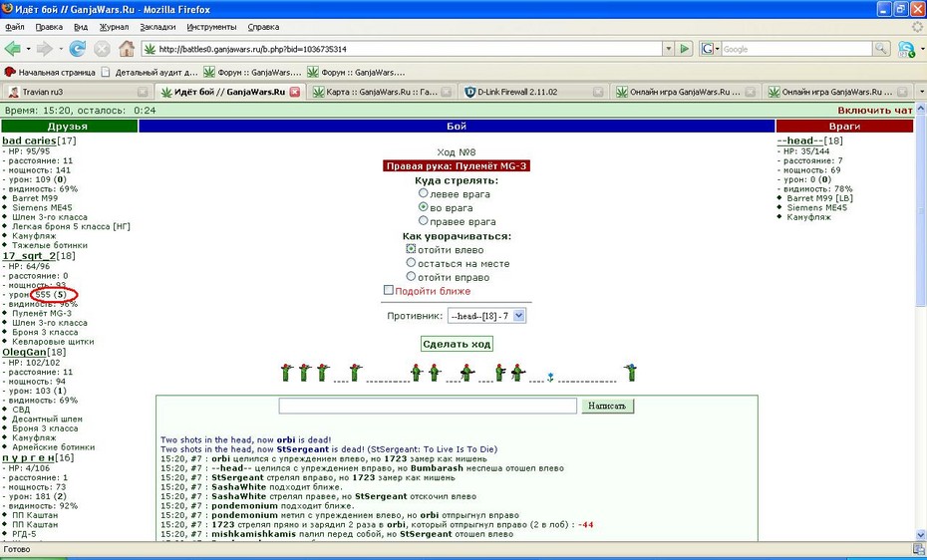Choose отойти вправо dodge option
This screenshot has width=927, height=560.
[x=411, y=276]
